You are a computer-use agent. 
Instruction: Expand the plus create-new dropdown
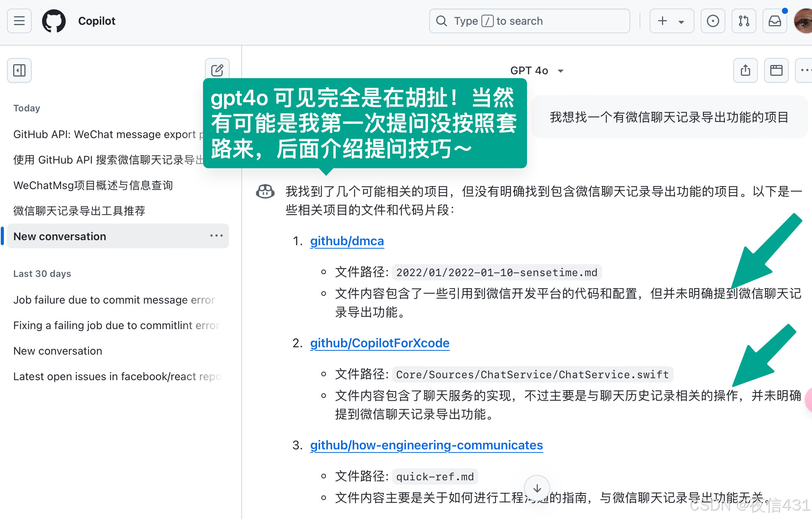671,21
